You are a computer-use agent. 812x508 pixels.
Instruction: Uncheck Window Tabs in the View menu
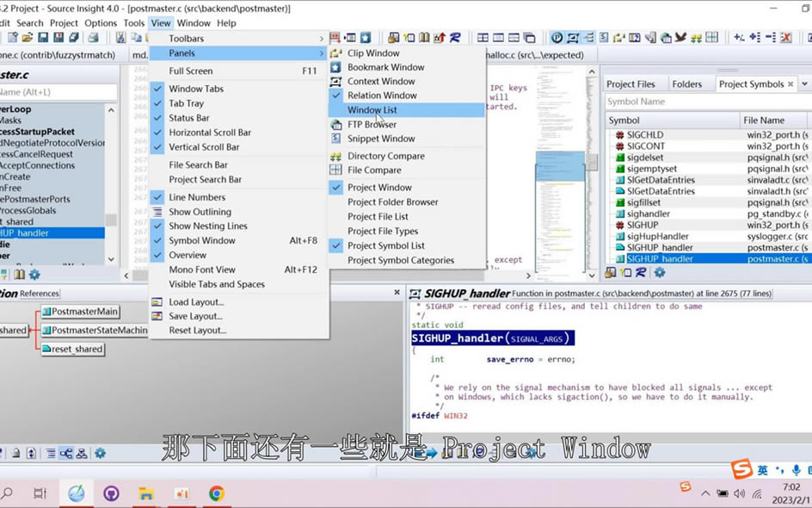tap(239, 89)
